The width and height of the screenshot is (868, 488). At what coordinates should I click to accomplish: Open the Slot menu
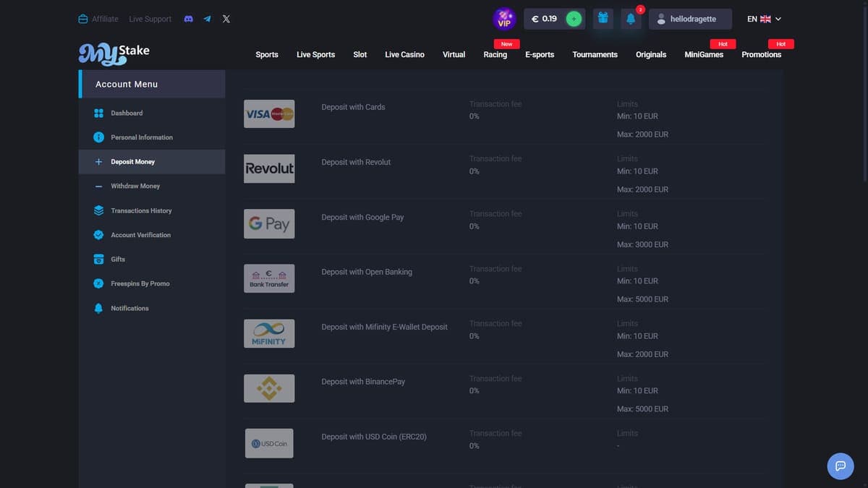tap(360, 54)
